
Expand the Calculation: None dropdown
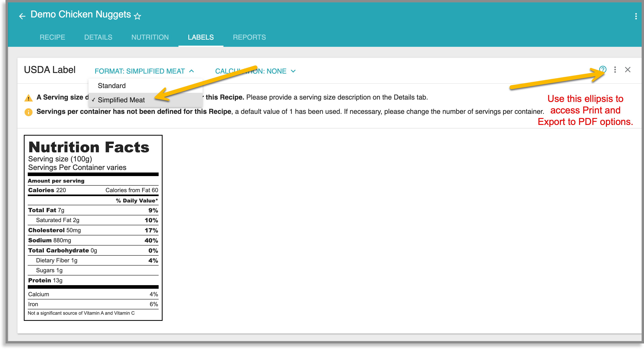pyautogui.click(x=256, y=71)
